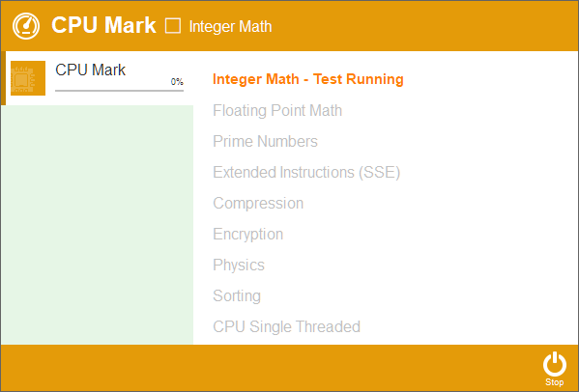Viewport: 579px width, 392px height.
Task: Click the empty light green sidebar area
Action: coord(97,225)
